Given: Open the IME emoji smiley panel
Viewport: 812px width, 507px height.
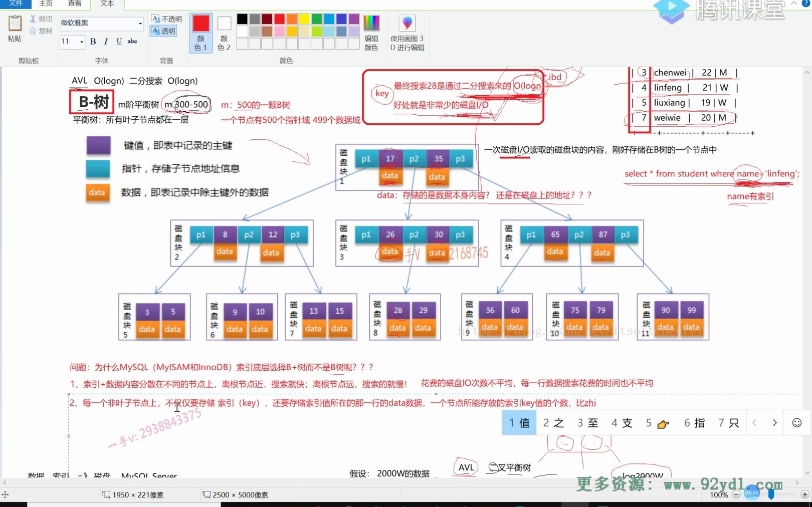Looking at the screenshot, I should coord(796,423).
